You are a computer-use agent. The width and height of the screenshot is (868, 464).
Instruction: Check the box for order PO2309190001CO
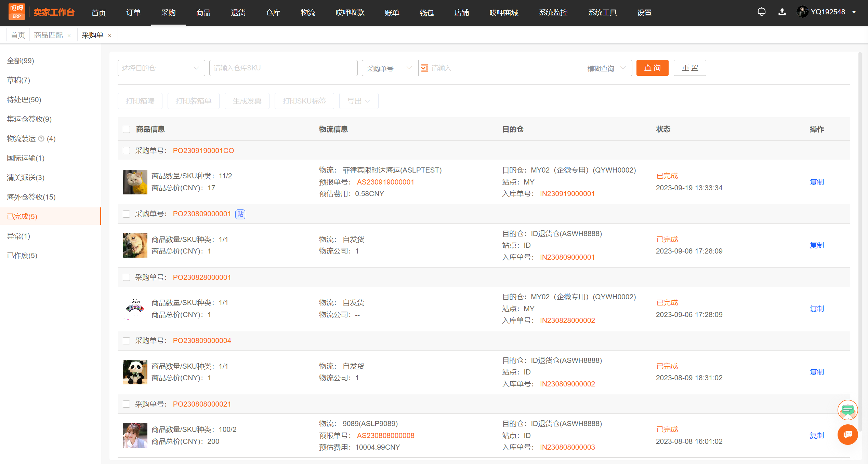(x=126, y=151)
